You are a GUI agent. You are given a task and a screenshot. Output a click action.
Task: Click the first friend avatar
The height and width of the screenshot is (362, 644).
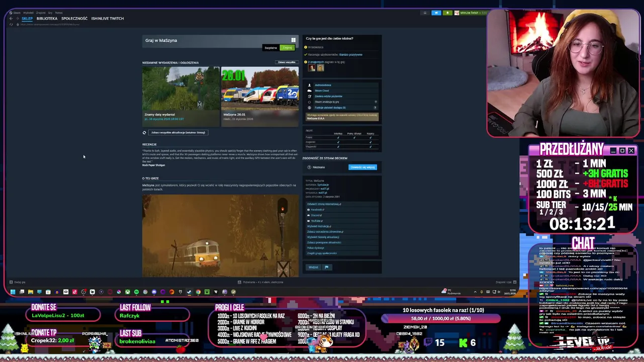[311, 68]
